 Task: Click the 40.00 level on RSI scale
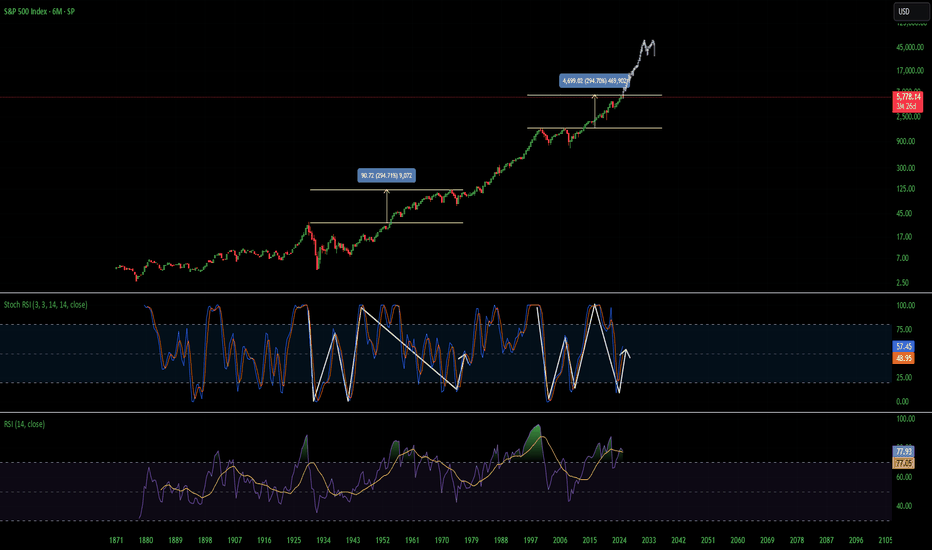coord(904,506)
